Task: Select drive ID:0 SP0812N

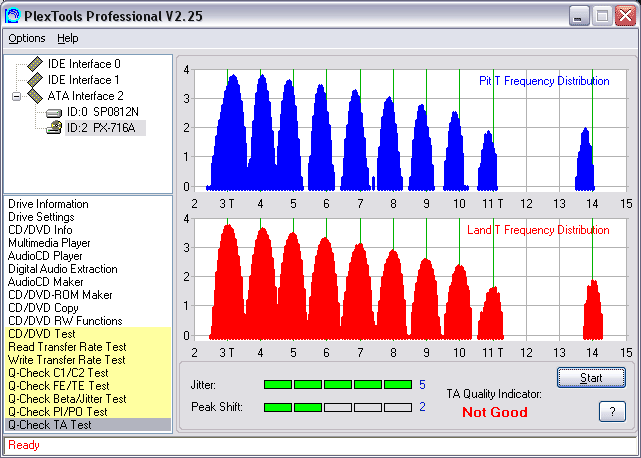Action: (103, 112)
